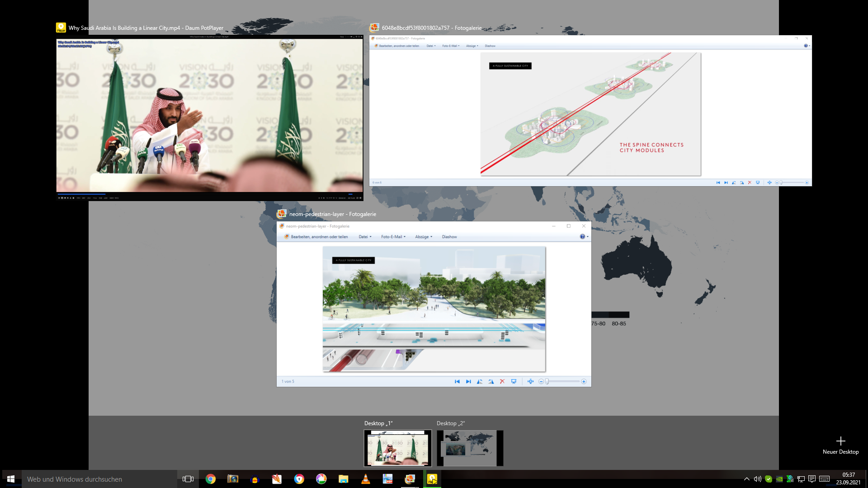This screenshot has width=868, height=488.
Task: Open Abzüge dropdown in neom-pedestrian-layer window
Action: click(x=424, y=237)
